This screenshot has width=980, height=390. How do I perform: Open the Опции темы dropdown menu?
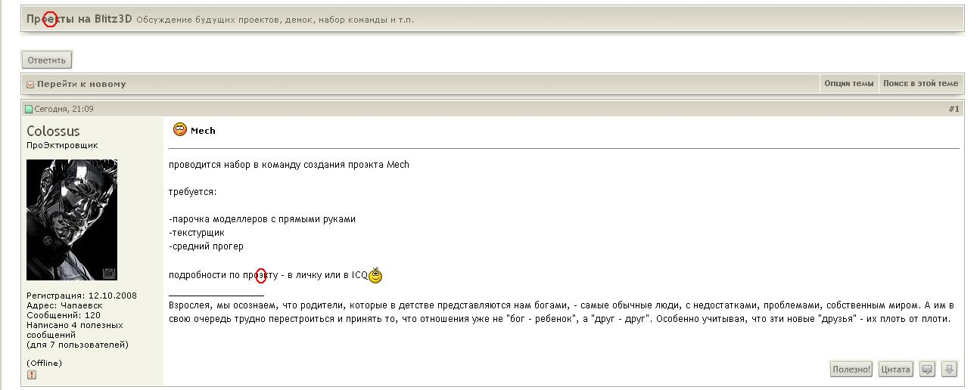pyautogui.click(x=848, y=84)
